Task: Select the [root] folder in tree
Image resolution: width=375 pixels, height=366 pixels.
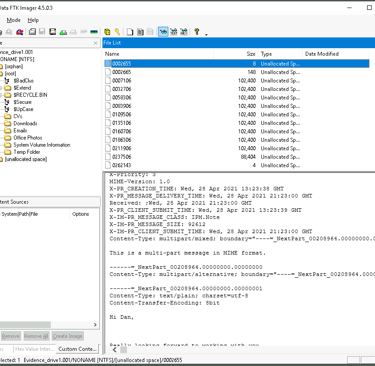Action: click(x=10, y=73)
